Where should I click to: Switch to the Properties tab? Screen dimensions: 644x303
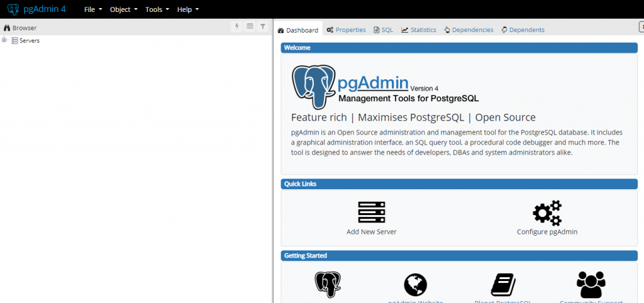(x=347, y=30)
